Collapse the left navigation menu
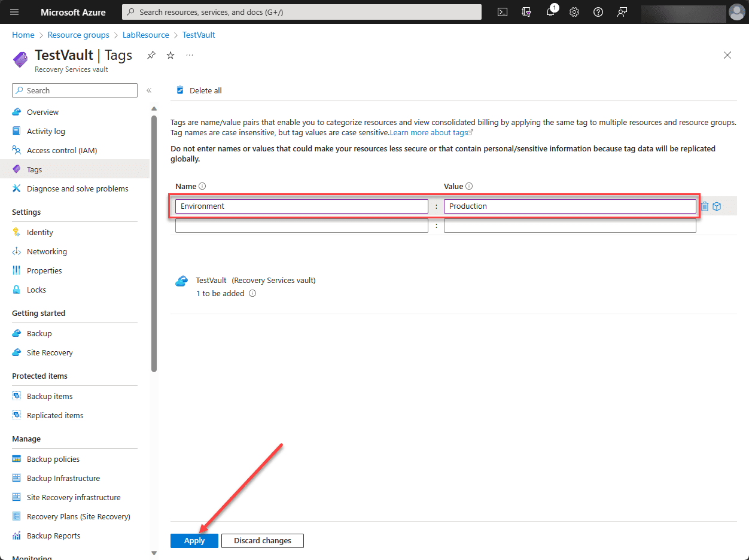The width and height of the screenshot is (749, 560). pos(149,90)
